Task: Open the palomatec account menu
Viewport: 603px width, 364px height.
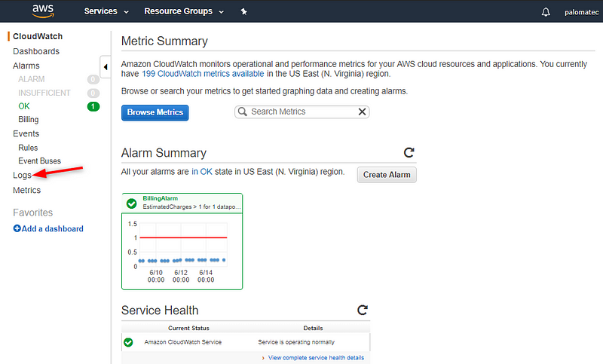Action: pos(581,12)
